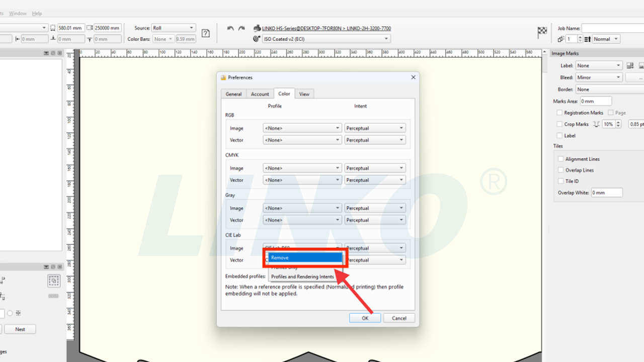
Task: Click the Marks Area input field
Action: pos(596,101)
